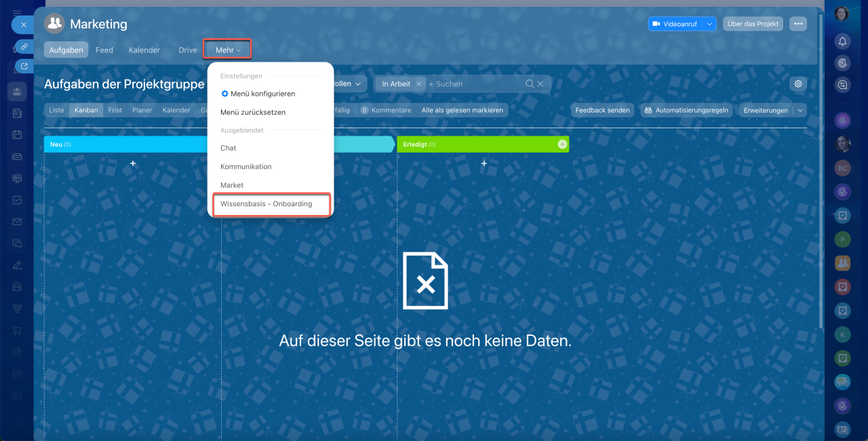Screen dimensions: 868x441
Task: Open the Aufgaben tab
Action: pyautogui.click(x=66, y=50)
